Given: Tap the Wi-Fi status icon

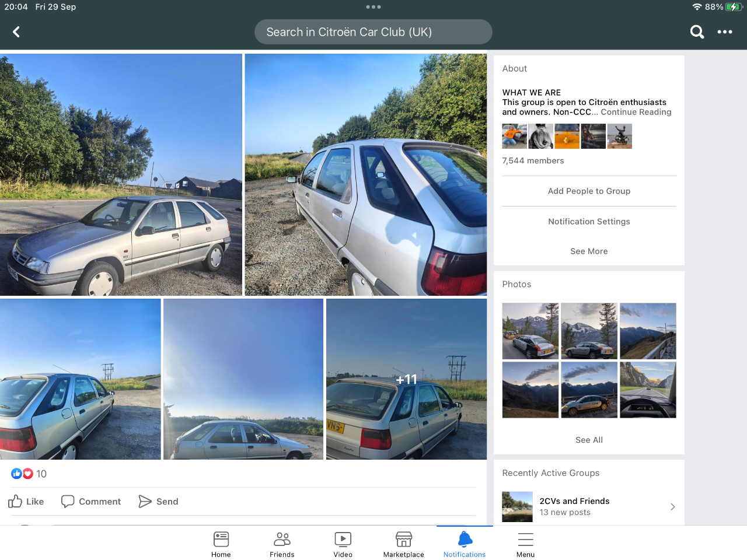Looking at the screenshot, I should (x=697, y=7).
